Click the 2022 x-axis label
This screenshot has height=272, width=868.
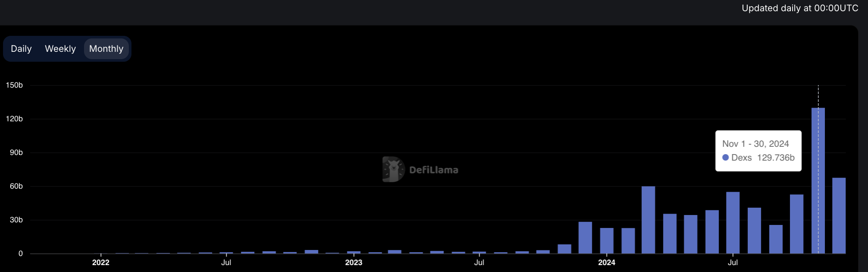pos(101,263)
